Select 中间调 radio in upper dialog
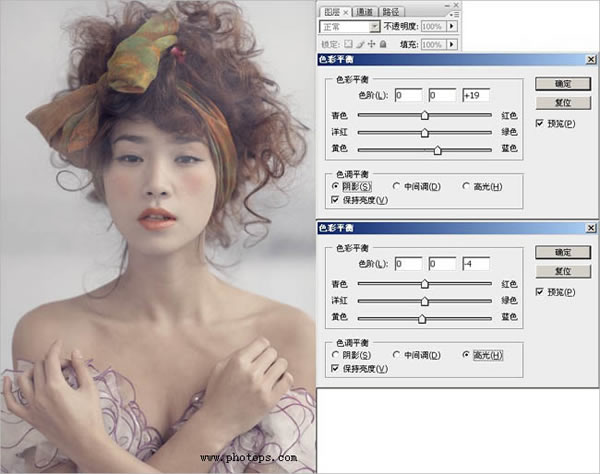Screen dimensions: 600x474 397,187
